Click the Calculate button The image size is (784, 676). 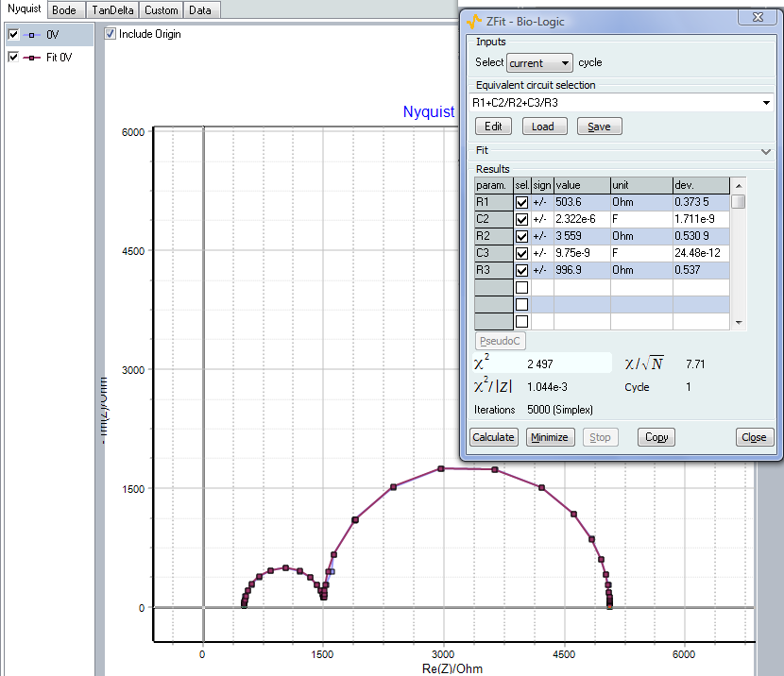(494, 437)
